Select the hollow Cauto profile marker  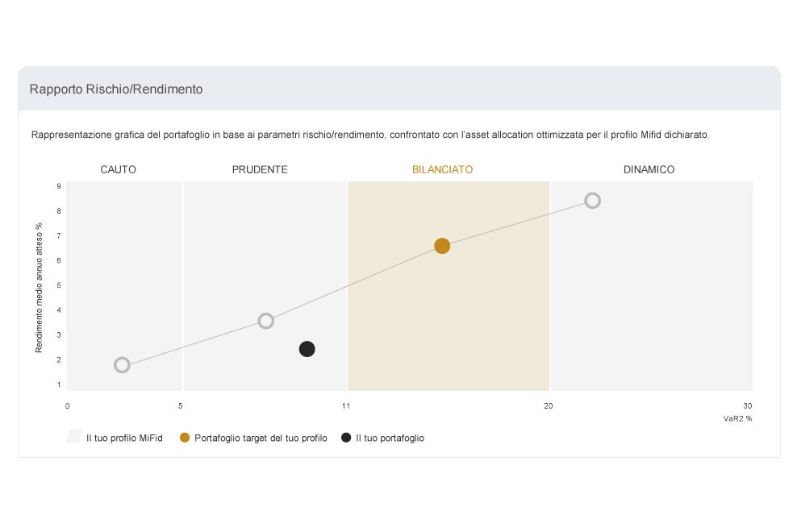(x=122, y=365)
